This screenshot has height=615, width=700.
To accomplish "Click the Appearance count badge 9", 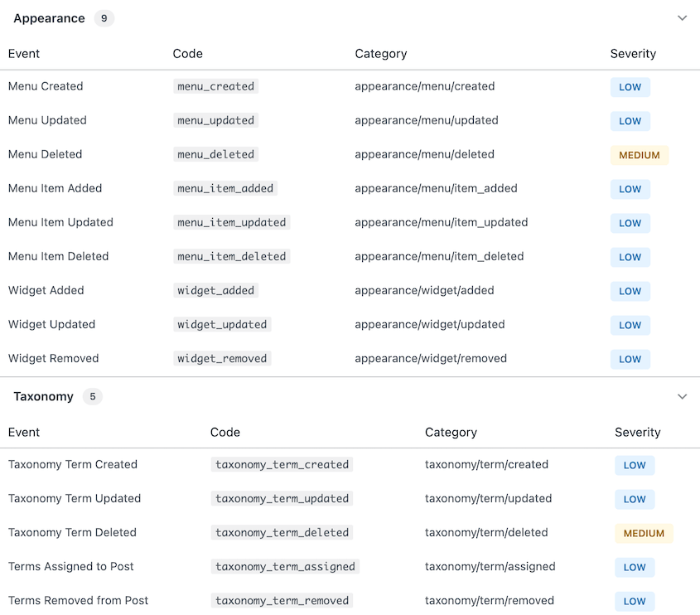I will 104,18.
